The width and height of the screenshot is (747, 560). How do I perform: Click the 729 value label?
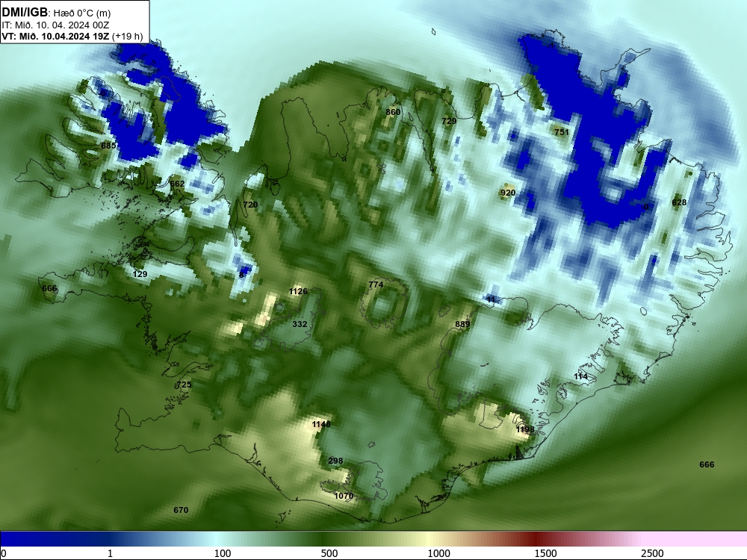(x=449, y=121)
